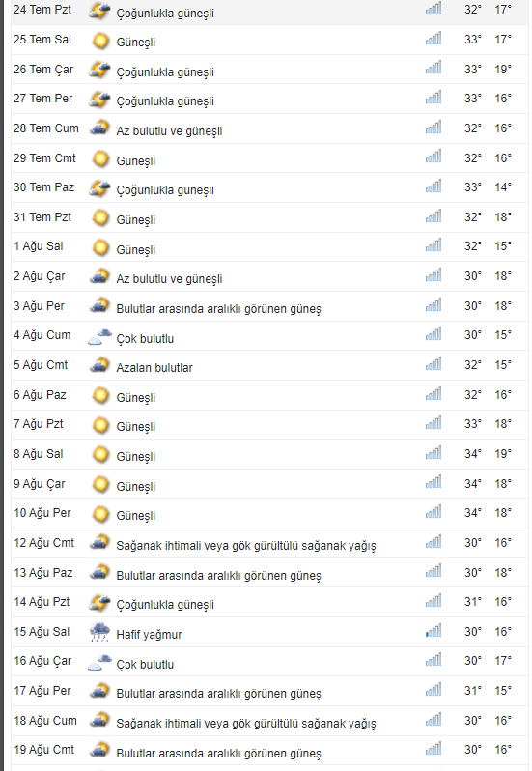Select the date 6 Ağu Paz
The height and width of the screenshot is (771, 532).
pos(40,395)
